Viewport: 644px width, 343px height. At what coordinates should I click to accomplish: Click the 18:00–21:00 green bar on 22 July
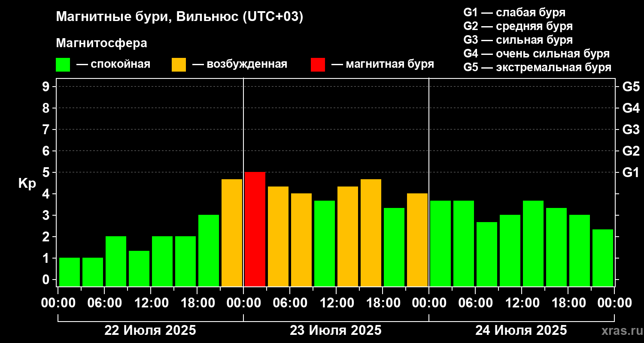(209, 250)
